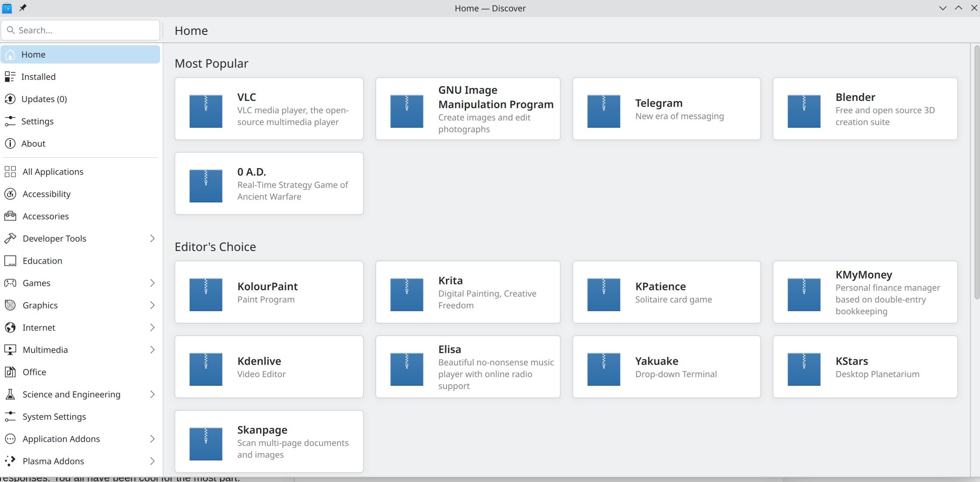Click the Settings sliders icon

(10, 121)
